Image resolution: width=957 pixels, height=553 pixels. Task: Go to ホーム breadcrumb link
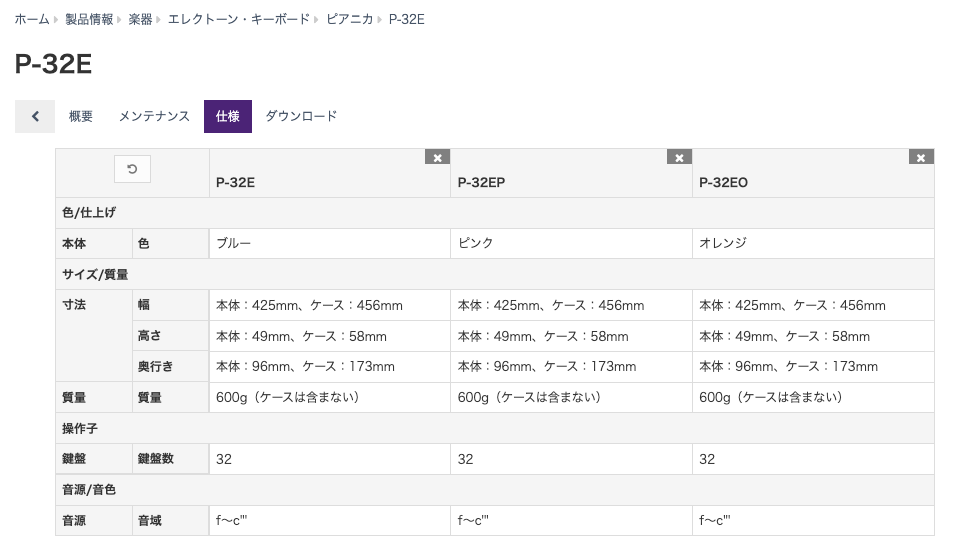[32, 20]
